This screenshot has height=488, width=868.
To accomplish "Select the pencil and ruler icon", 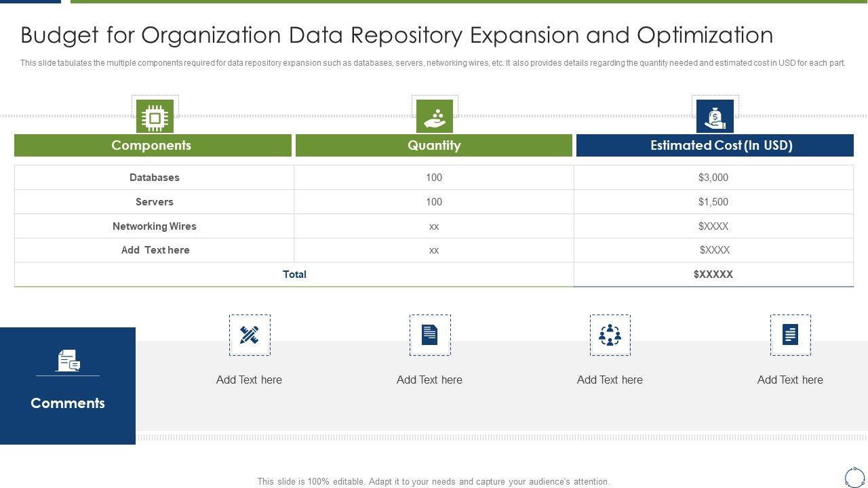I will pyautogui.click(x=249, y=335).
